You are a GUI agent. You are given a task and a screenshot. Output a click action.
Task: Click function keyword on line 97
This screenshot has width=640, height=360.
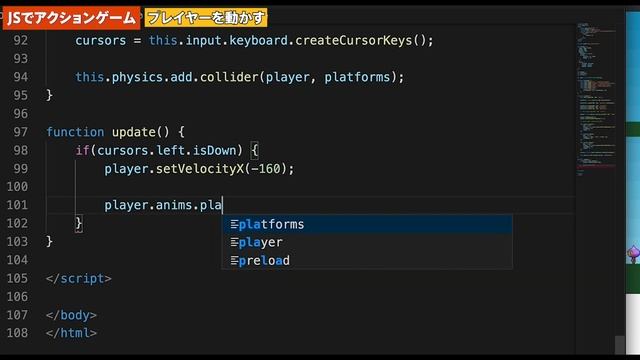(x=75, y=132)
